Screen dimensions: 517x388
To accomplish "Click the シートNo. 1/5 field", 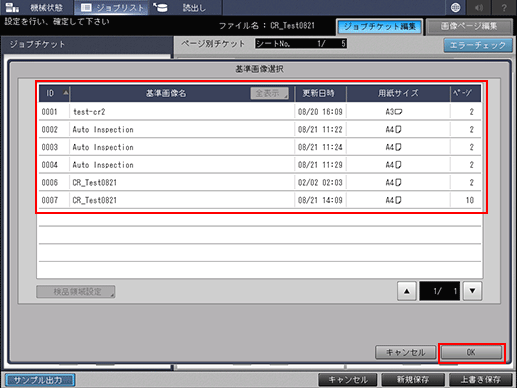I will (x=301, y=44).
